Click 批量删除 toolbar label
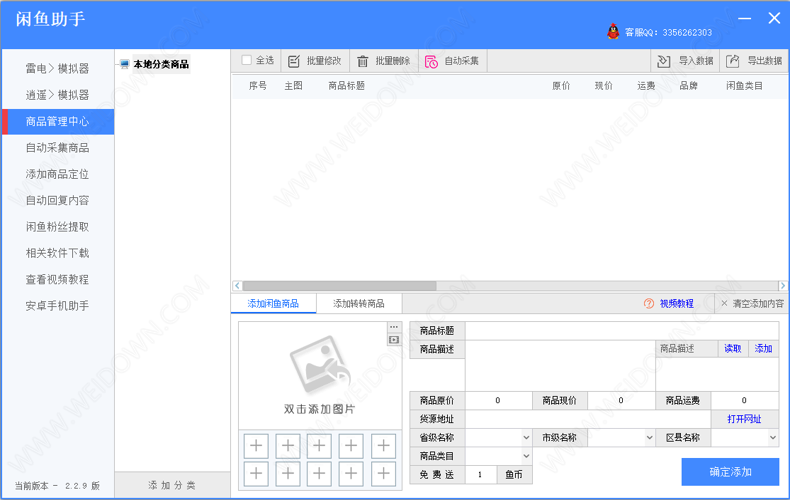Screen dimensions: 790x500 click(392, 61)
